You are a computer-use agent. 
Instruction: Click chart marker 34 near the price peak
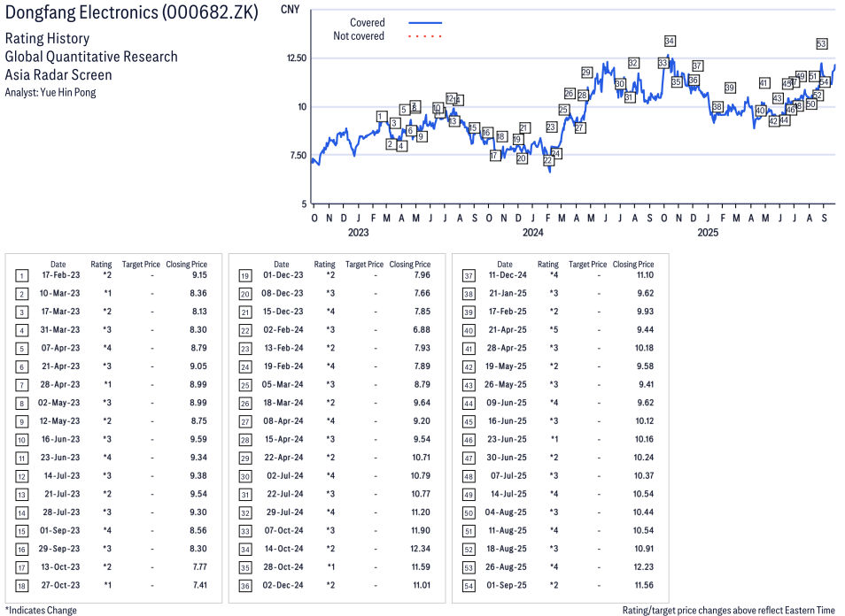(670, 41)
